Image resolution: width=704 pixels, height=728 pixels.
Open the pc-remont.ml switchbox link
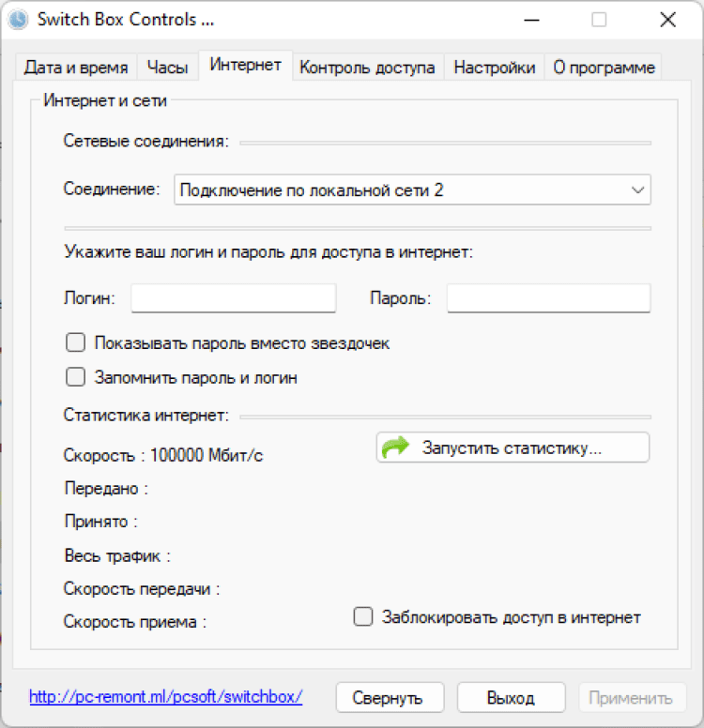(x=166, y=697)
